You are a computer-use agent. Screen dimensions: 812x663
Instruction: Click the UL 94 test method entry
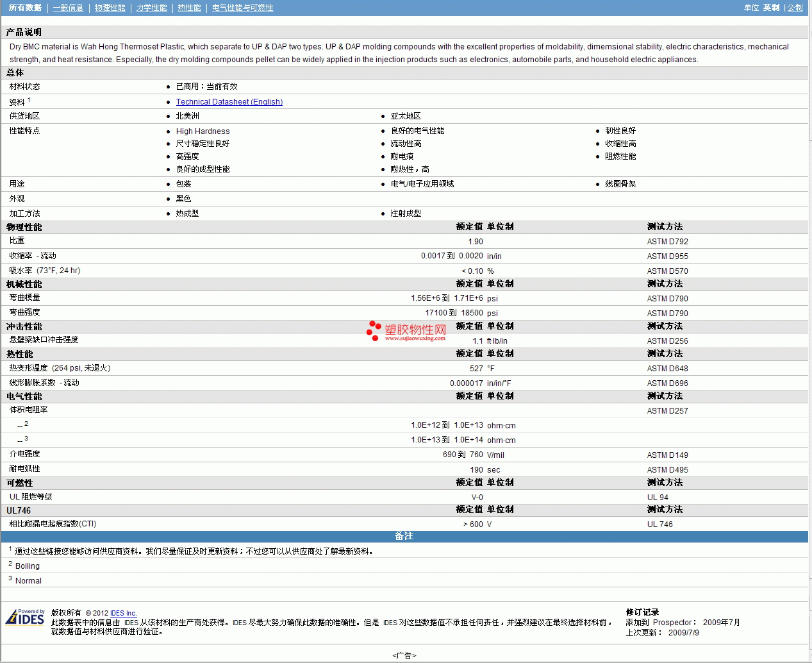(658, 498)
